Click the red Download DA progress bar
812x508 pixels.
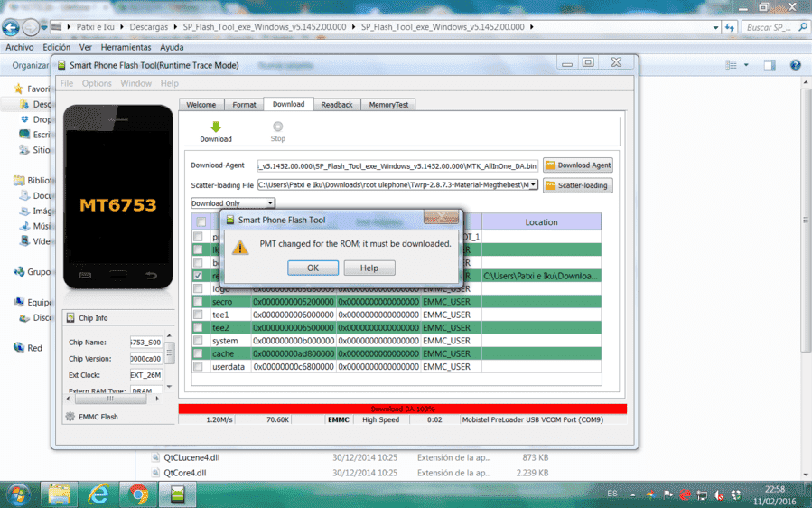(x=402, y=409)
